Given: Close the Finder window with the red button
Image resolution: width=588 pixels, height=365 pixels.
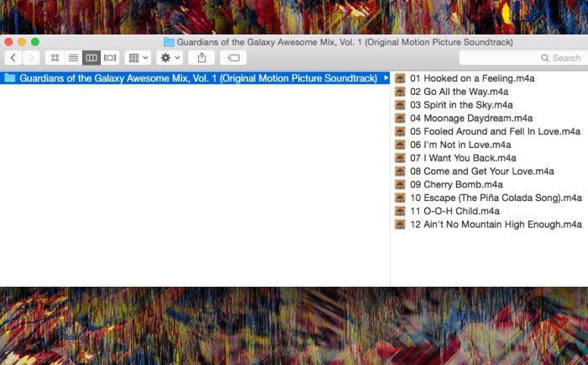Looking at the screenshot, I should [x=8, y=42].
